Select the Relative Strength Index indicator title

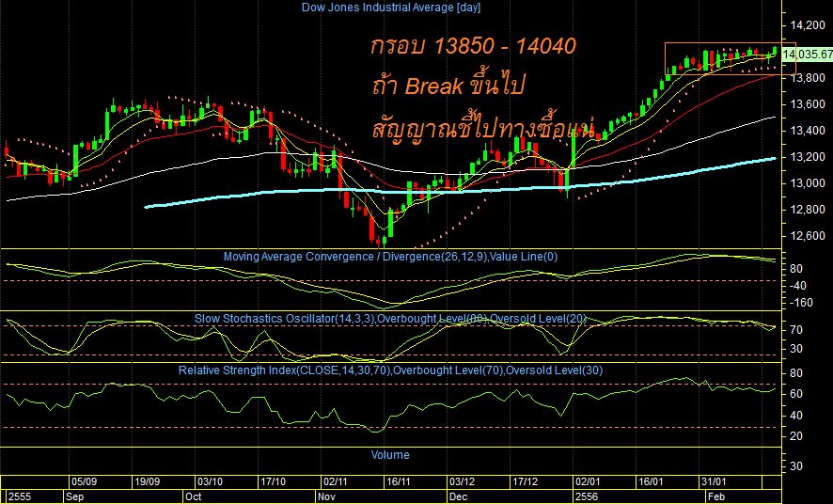point(390,370)
